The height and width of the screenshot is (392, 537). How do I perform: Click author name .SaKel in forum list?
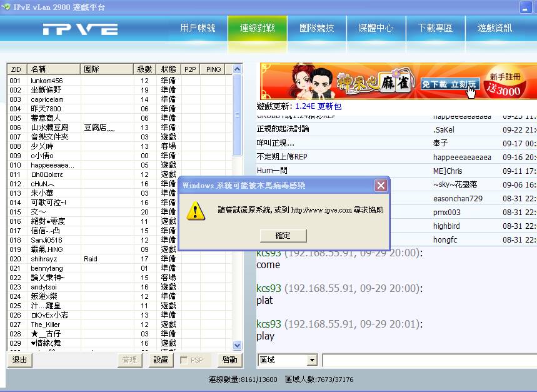443,130
